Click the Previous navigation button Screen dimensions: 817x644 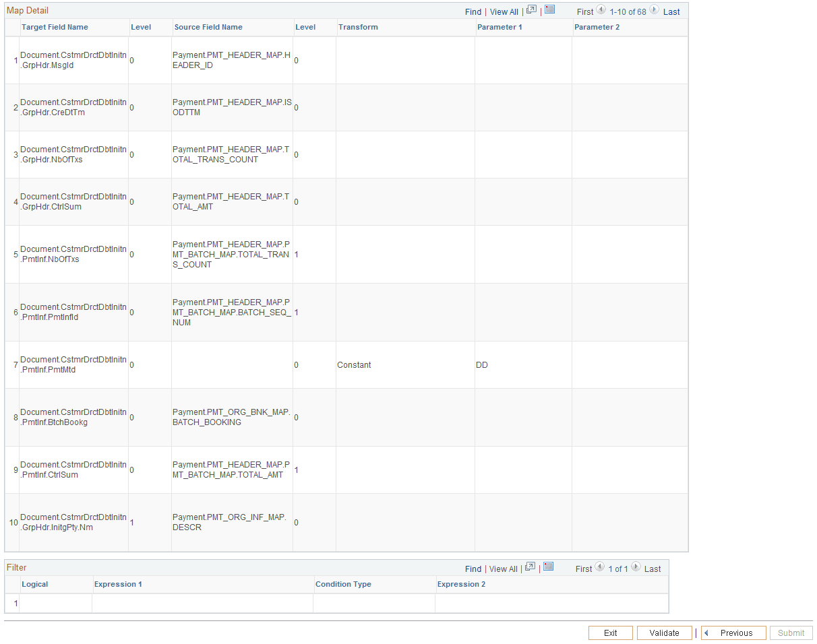pos(733,633)
